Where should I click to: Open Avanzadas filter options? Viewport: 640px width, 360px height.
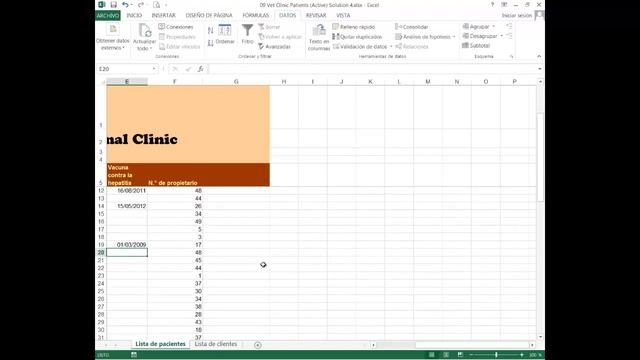point(274,47)
